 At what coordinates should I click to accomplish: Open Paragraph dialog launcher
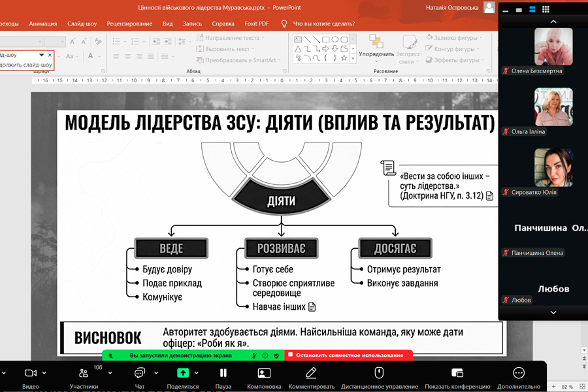point(285,71)
